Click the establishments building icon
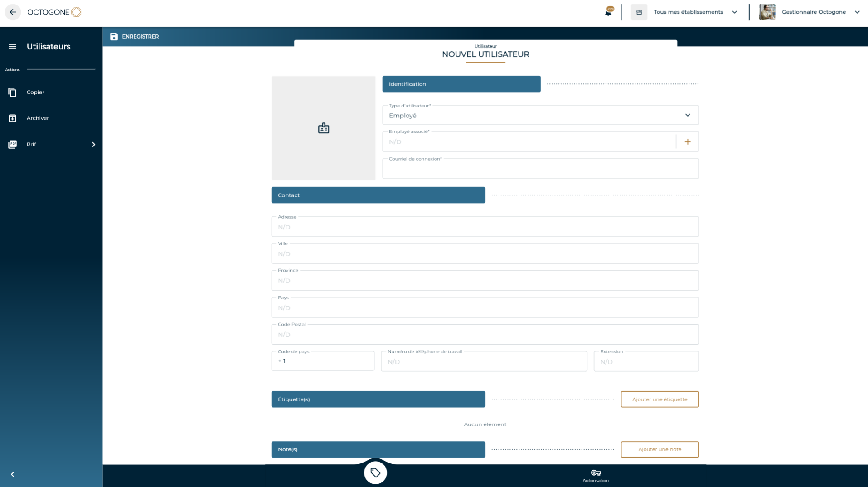 [x=639, y=12]
